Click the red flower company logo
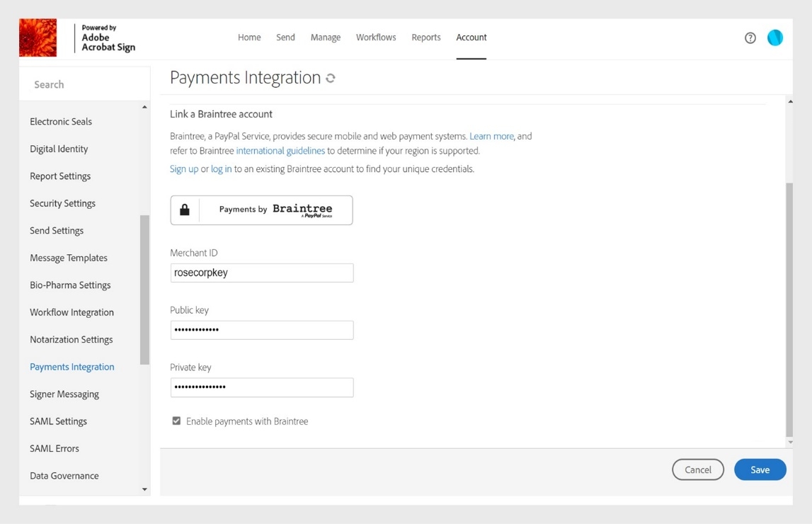 click(38, 37)
